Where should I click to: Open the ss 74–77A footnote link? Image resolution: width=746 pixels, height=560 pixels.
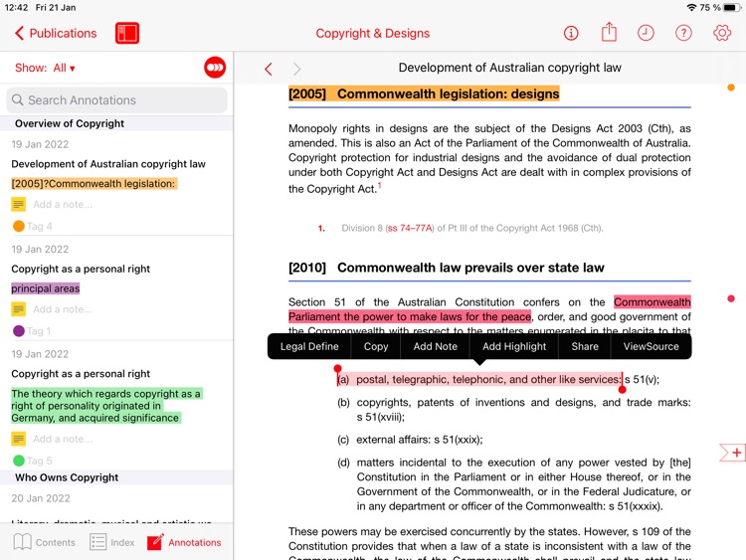coord(410,228)
